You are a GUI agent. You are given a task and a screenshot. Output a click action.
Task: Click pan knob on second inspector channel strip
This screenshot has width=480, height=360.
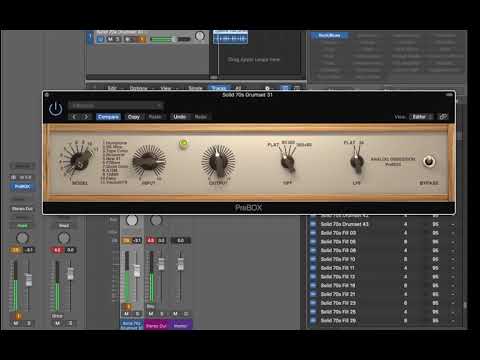point(64,238)
